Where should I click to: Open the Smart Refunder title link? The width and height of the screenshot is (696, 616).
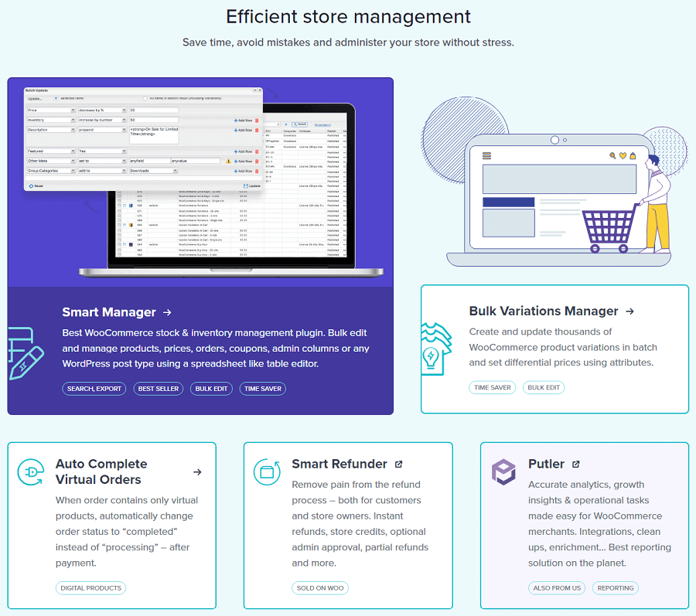point(339,464)
